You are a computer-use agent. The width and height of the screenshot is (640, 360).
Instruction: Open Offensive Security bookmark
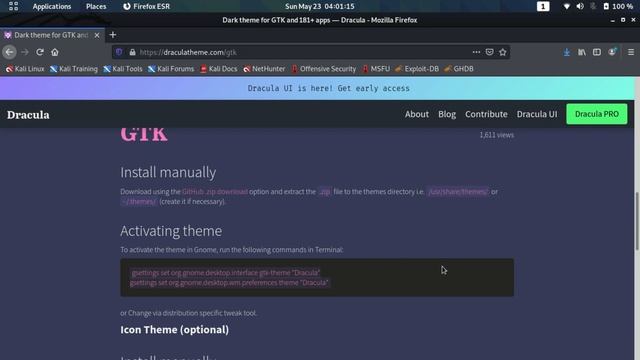pos(324,69)
